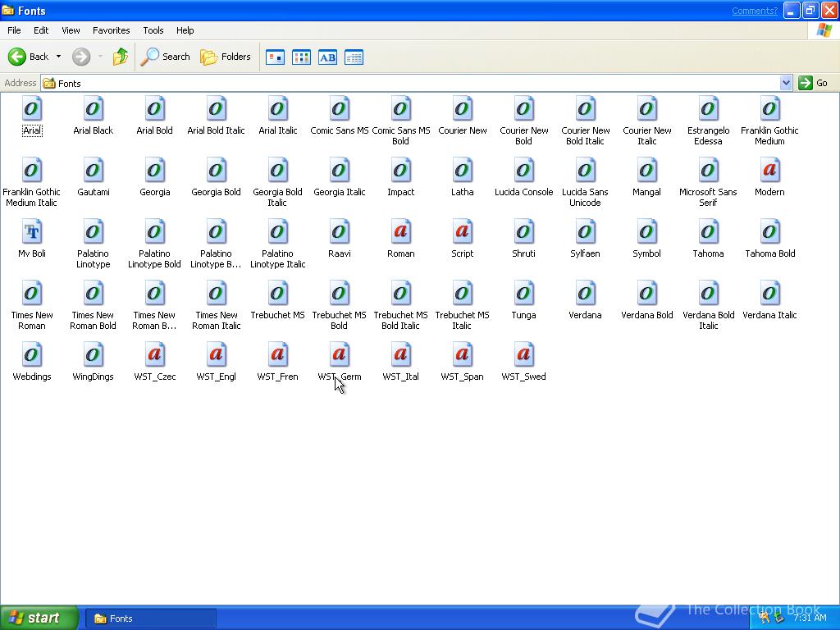The width and height of the screenshot is (840, 630).
Task: Select the Mv Boli font icon
Action: click(32, 232)
